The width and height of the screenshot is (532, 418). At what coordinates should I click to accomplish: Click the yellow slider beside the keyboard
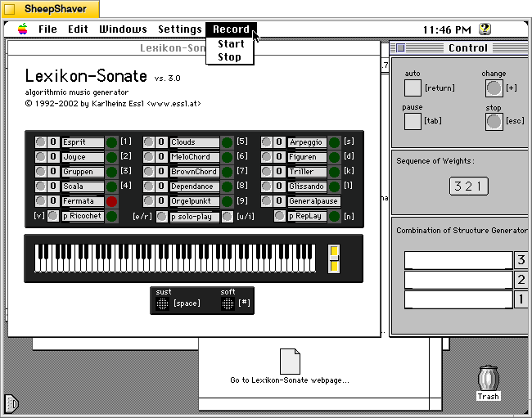click(x=334, y=258)
